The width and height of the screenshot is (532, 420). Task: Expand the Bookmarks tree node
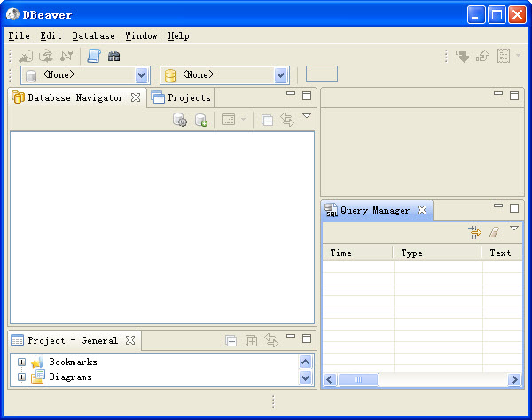tap(22, 362)
